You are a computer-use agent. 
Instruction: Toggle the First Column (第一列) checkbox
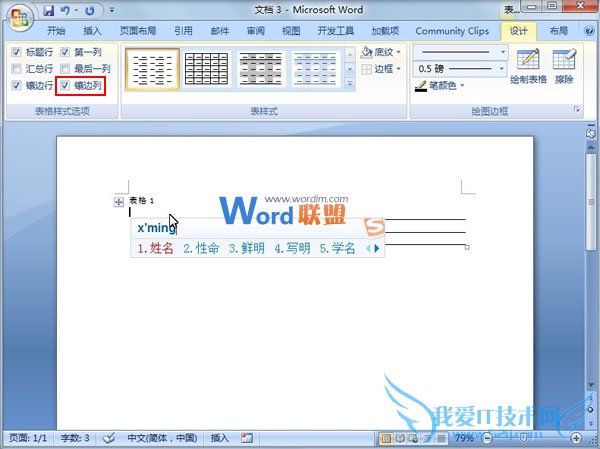(x=65, y=52)
